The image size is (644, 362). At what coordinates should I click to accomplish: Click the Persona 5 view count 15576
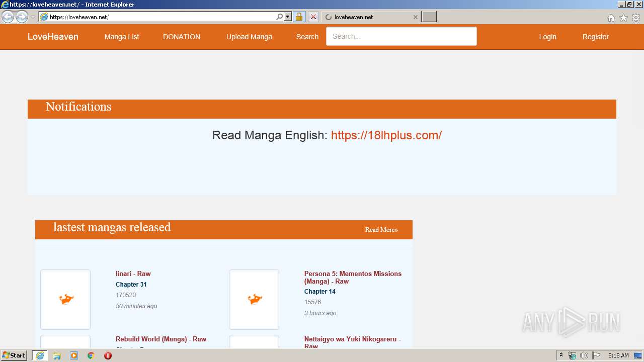point(312,302)
